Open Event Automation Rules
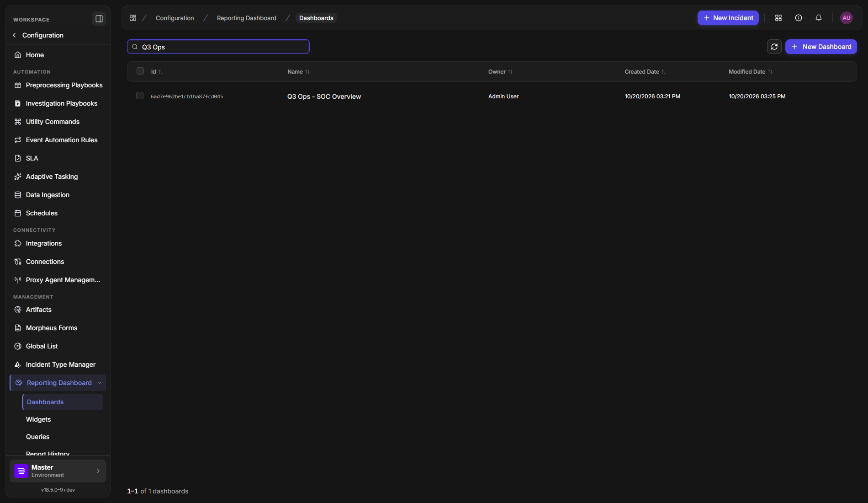Image resolution: width=868 pixels, height=503 pixels. tap(58, 140)
